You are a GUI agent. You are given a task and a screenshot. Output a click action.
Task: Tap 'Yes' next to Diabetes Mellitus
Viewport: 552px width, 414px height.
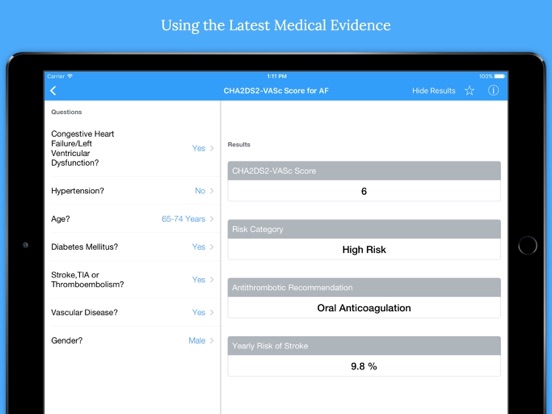coord(199,247)
